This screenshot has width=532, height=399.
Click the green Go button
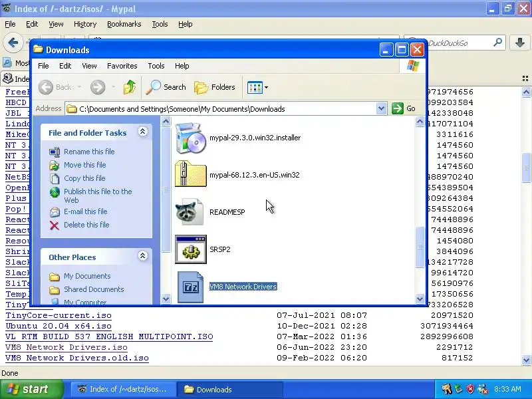coord(404,108)
